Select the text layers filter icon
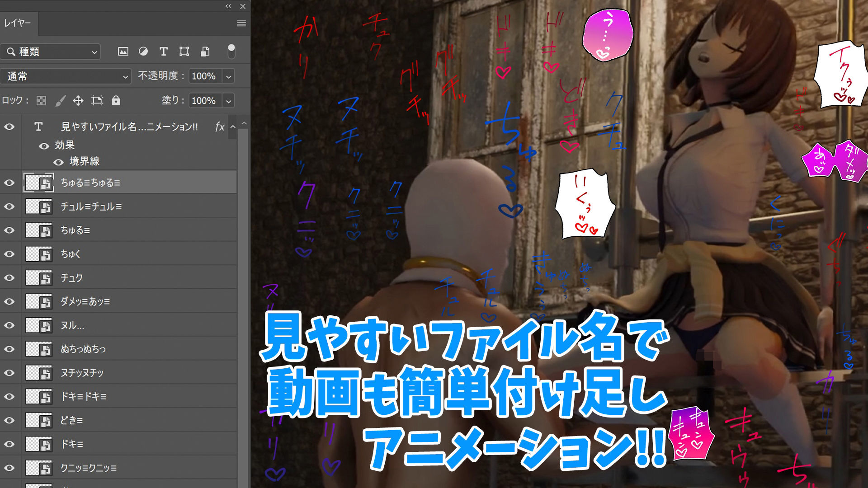 click(163, 52)
